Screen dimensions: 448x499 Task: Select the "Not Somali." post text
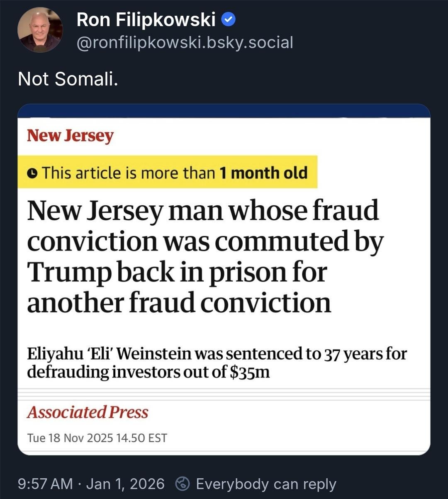click(68, 78)
